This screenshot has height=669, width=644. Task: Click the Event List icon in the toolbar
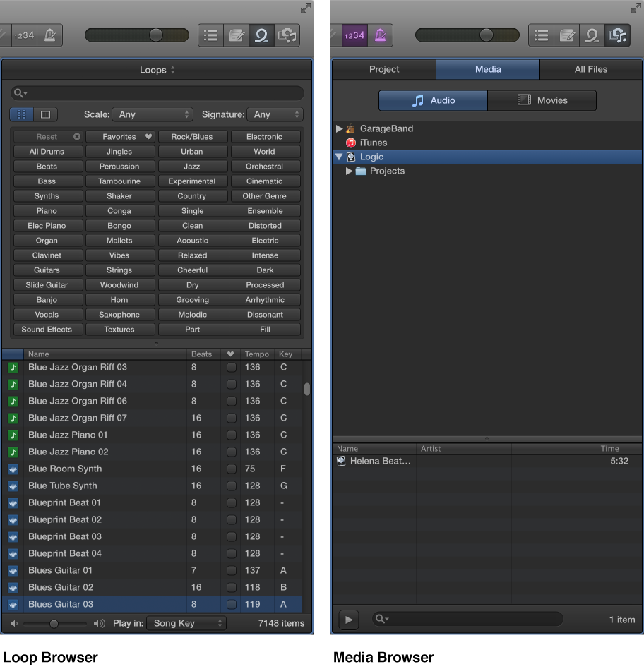210,35
